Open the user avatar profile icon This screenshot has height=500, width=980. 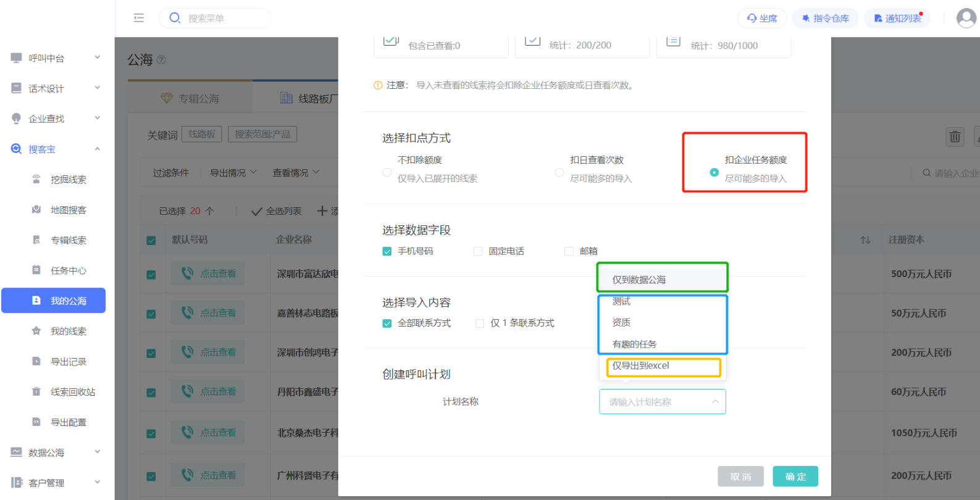click(966, 18)
